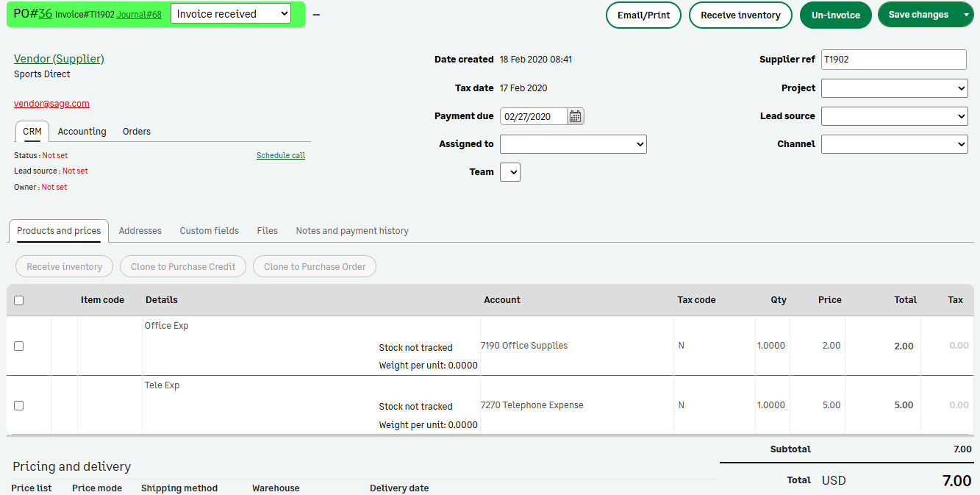Click Receive inventory button above the table

click(x=64, y=266)
